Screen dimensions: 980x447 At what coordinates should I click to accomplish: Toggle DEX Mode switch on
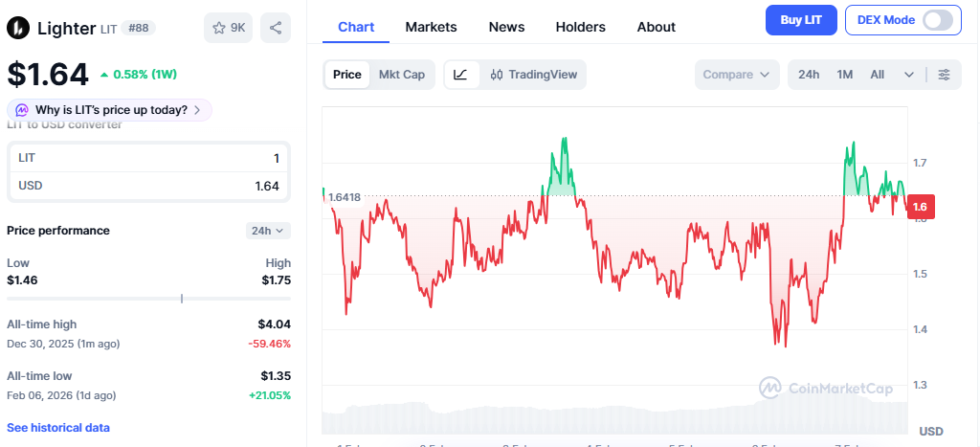coord(937,20)
